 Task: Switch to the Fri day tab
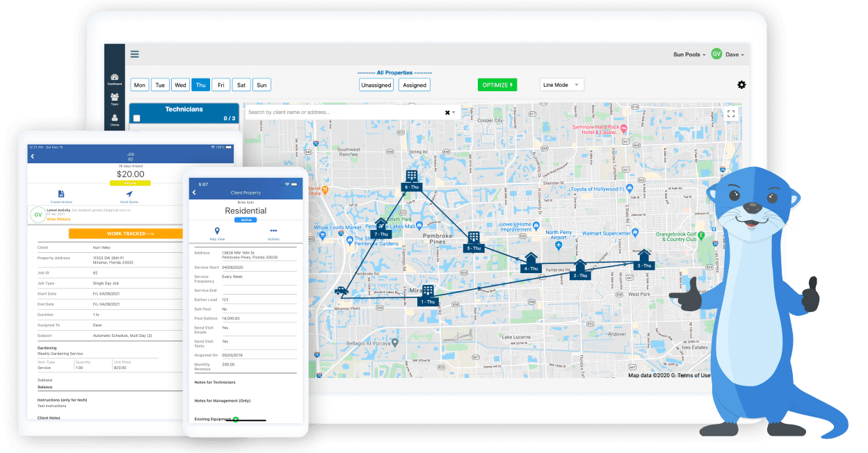coord(220,85)
